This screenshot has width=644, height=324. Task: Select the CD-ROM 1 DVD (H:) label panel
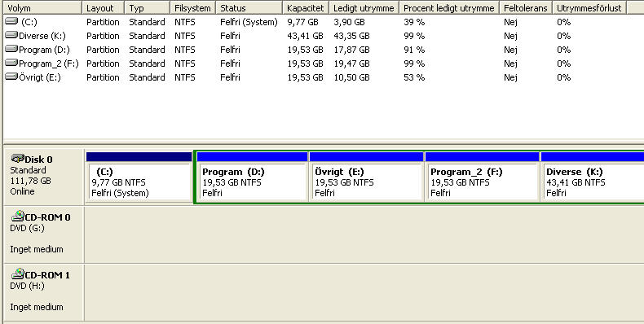[43, 292]
